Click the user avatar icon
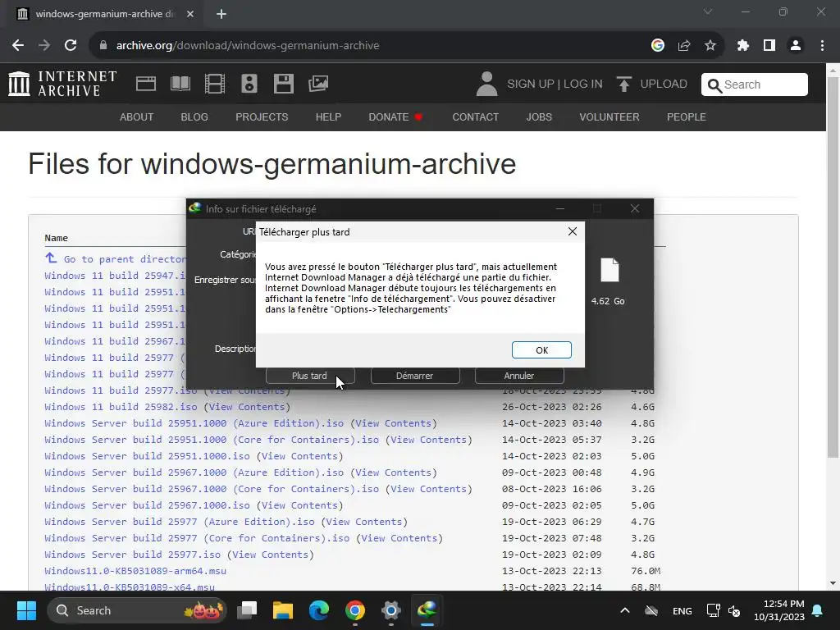This screenshot has width=840, height=630. (486, 84)
